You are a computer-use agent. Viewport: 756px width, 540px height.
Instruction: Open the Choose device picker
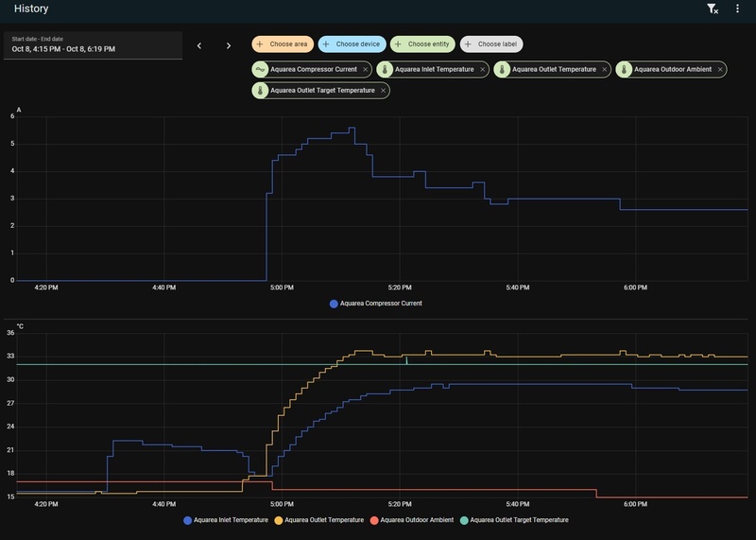click(x=352, y=44)
